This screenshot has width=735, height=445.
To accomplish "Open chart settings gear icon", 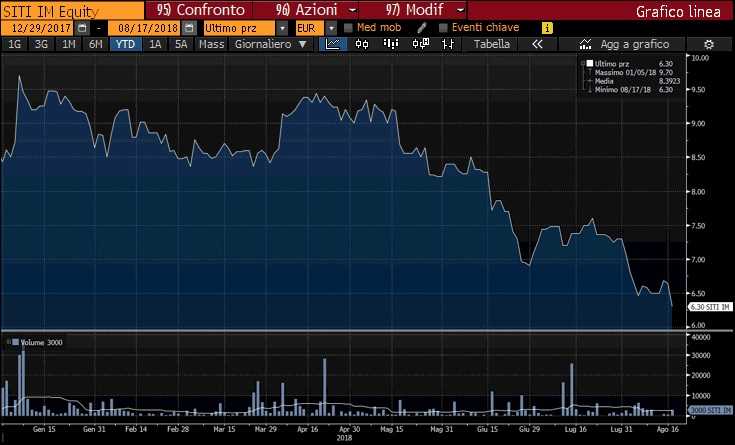I will pos(709,45).
